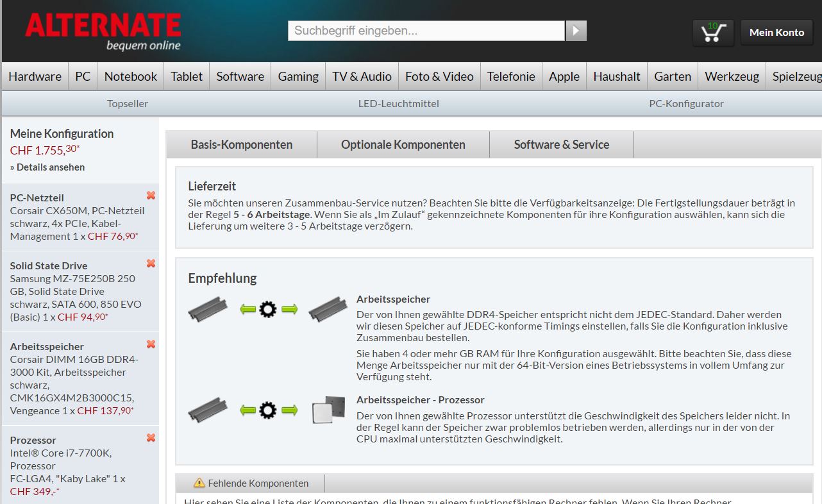Click Details ansehen link
The height and width of the screenshot is (504, 822).
point(47,167)
